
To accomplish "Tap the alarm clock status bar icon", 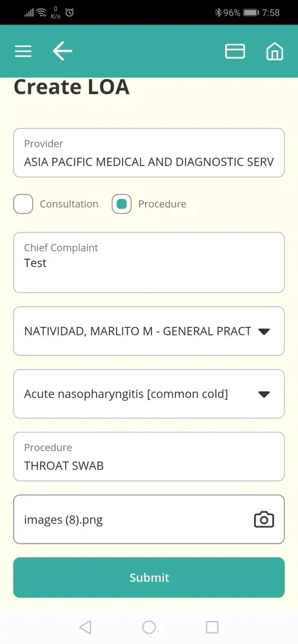I will (x=70, y=13).
